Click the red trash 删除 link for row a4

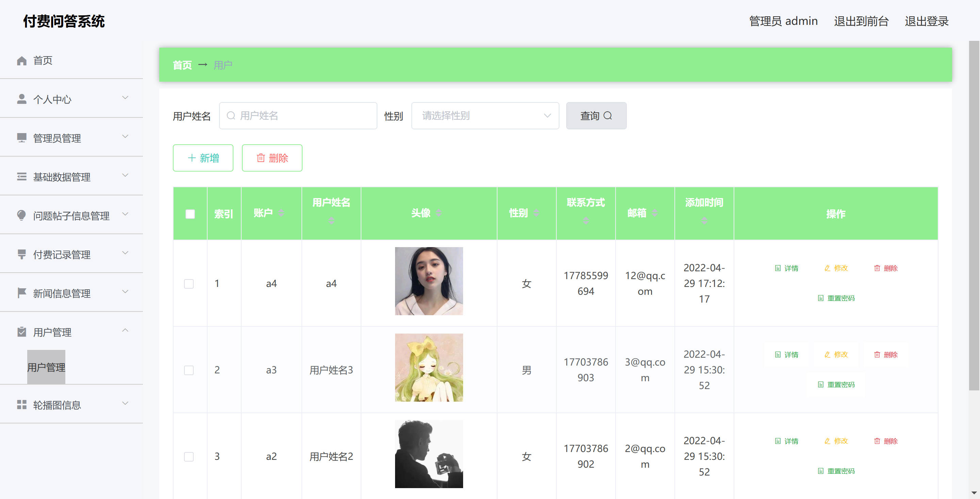point(886,268)
